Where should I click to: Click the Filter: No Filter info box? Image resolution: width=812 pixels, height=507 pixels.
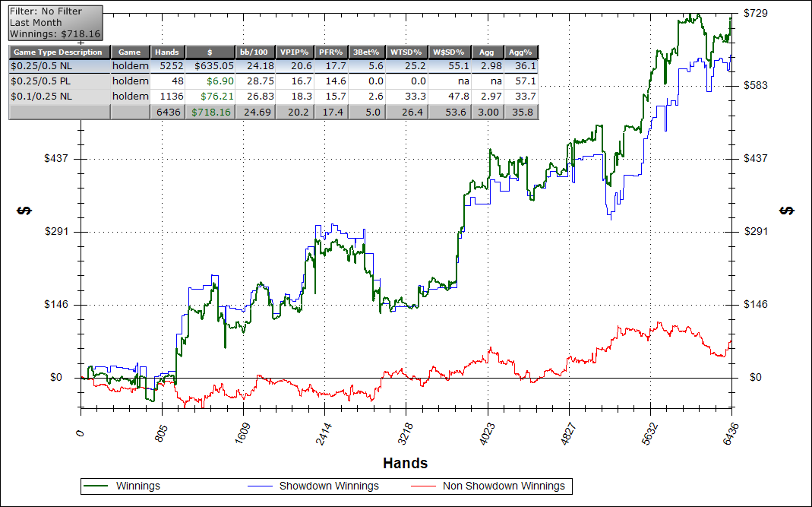tap(55, 23)
